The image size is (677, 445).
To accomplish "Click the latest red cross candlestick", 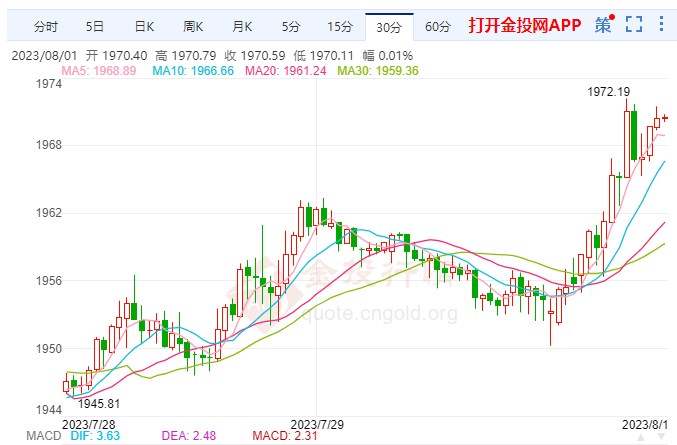I will (x=665, y=118).
